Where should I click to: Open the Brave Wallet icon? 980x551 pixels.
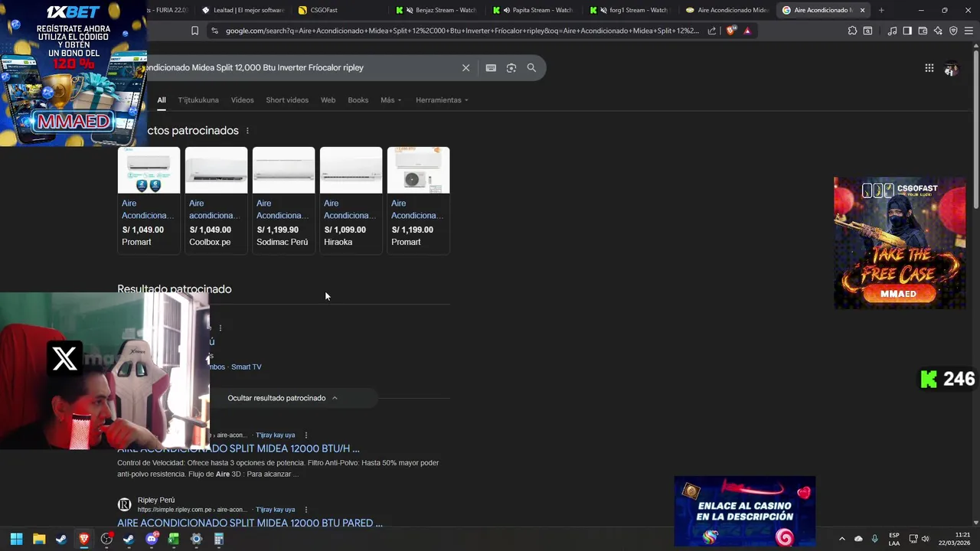(x=923, y=31)
